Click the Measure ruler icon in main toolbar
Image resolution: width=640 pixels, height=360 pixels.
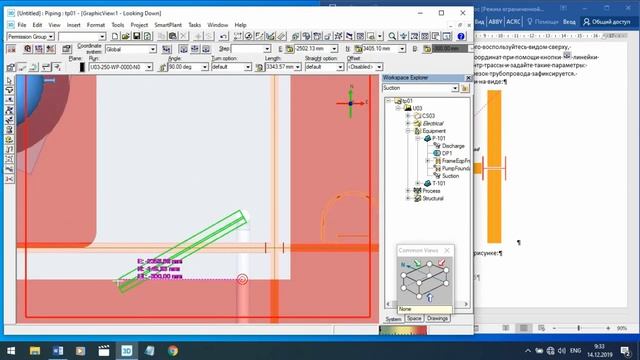pos(281,36)
